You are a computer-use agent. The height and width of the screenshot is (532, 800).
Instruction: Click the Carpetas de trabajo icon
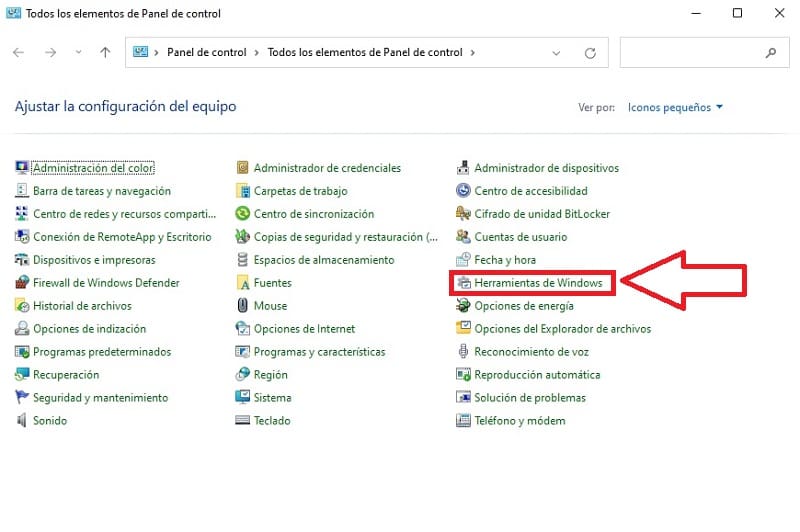pyautogui.click(x=242, y=190)
